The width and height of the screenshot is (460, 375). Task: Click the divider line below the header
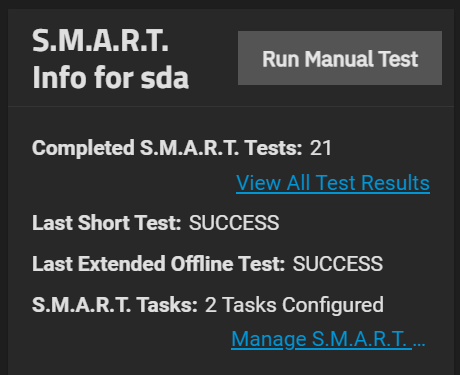231,106
